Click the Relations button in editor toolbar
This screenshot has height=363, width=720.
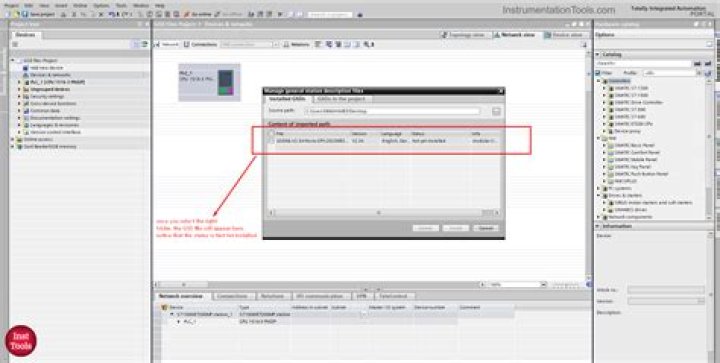pyautogui.click(x=297, y=45)
